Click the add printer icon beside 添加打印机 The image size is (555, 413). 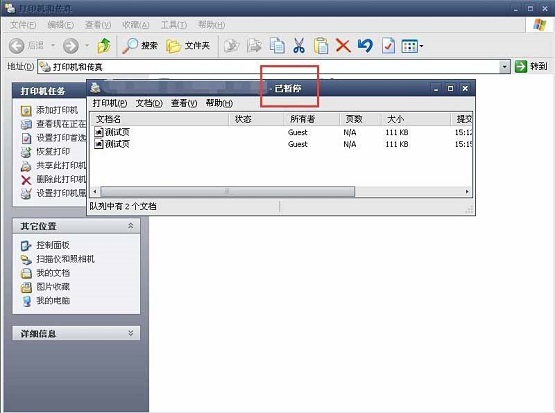[26, 110]
